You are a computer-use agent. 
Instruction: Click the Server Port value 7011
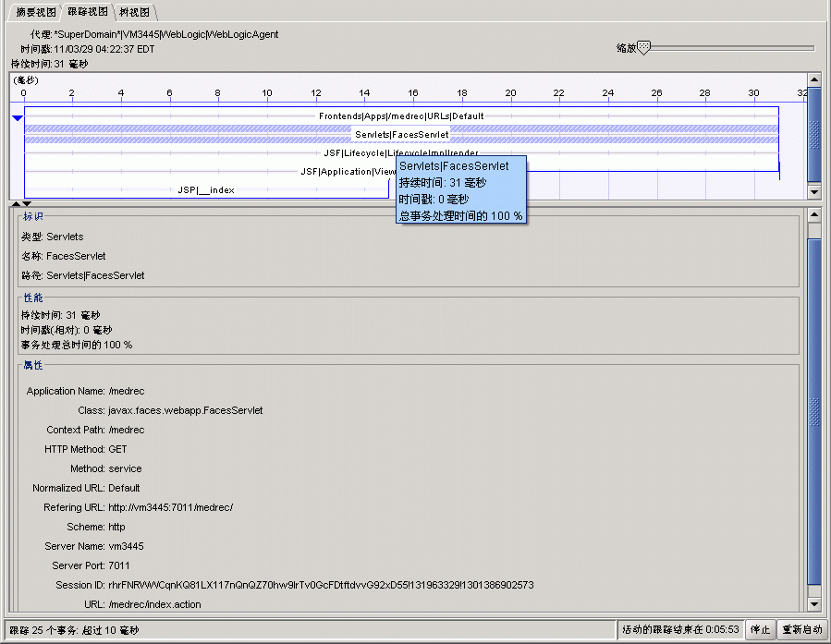point(118,565)
